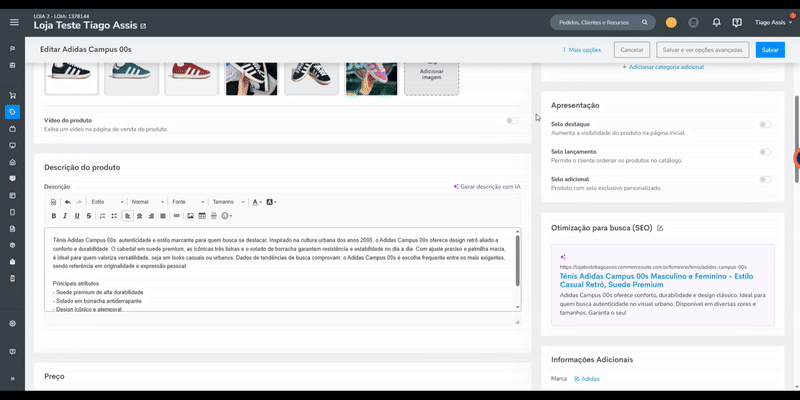
Task: Align text left
Action: pyautogui.click(x=128, y=216)
